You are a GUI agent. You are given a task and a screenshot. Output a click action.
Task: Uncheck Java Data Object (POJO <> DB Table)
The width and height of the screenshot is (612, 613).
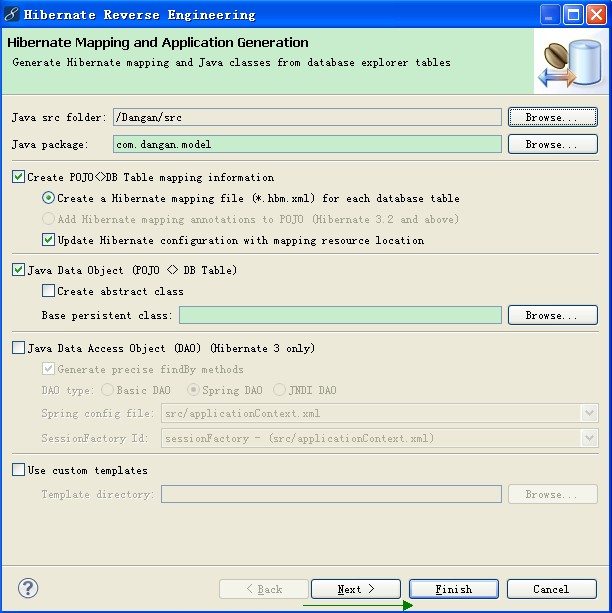(18, 269)
